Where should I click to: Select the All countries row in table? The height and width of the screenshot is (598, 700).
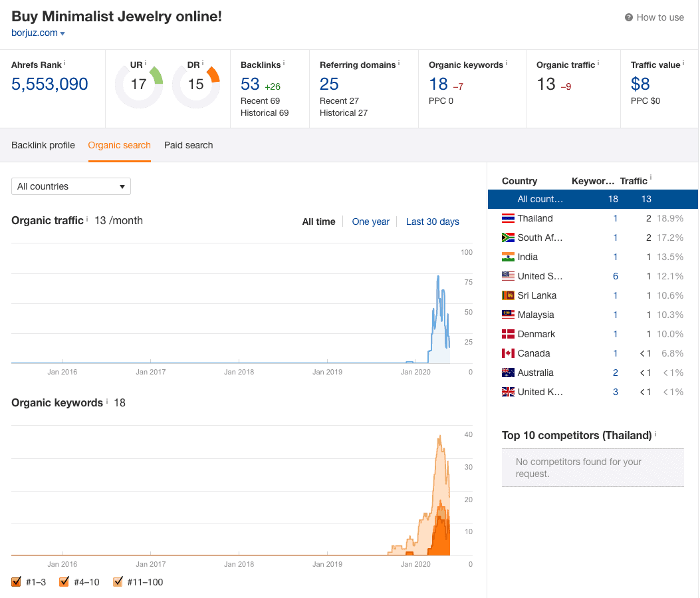point(593,199)
